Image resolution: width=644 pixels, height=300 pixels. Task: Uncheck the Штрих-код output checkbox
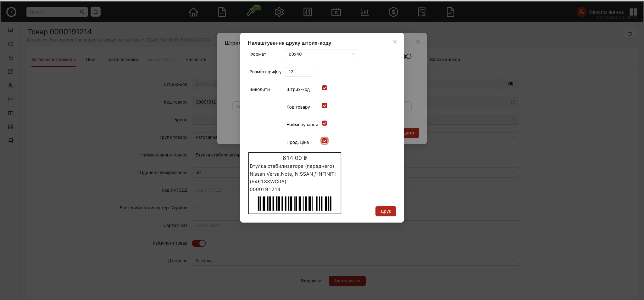pyautogui.click(x=325, y=88)
